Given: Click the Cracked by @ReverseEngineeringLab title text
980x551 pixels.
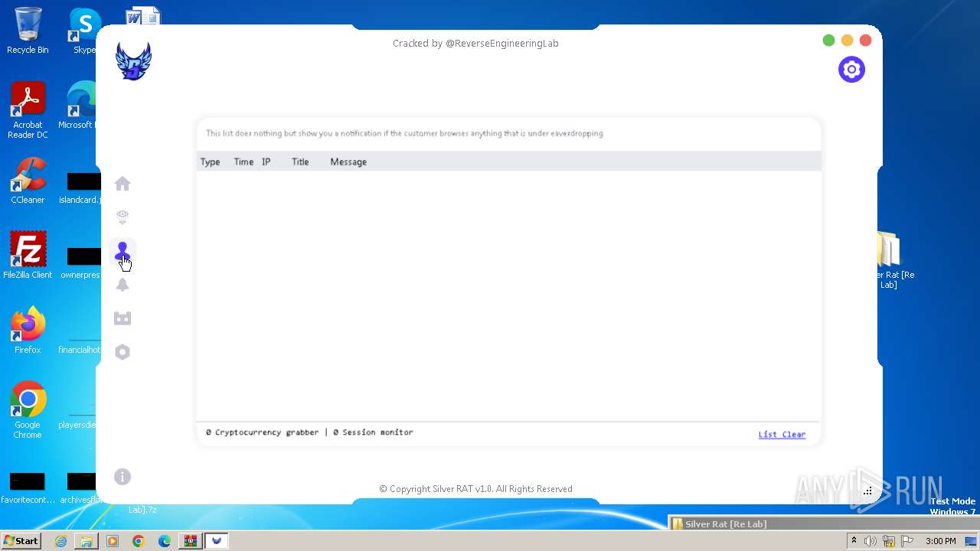Looking at the screenshot, I should [475, 44].
